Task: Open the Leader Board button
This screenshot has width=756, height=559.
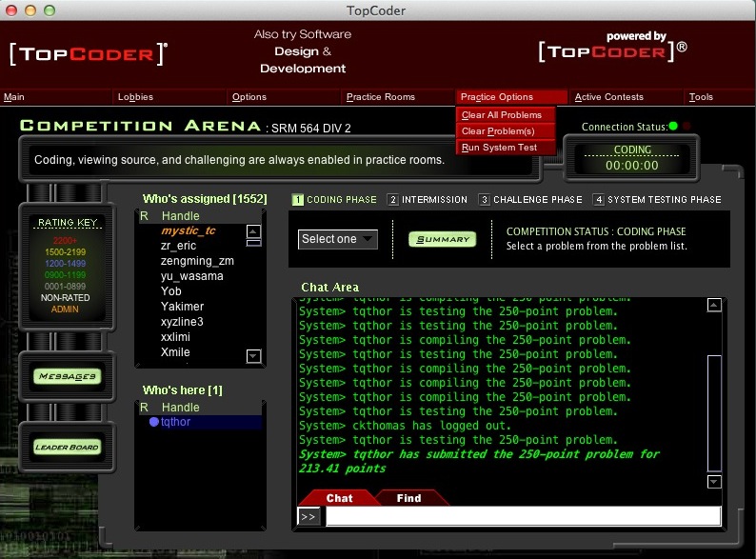Action: point(67,447)
